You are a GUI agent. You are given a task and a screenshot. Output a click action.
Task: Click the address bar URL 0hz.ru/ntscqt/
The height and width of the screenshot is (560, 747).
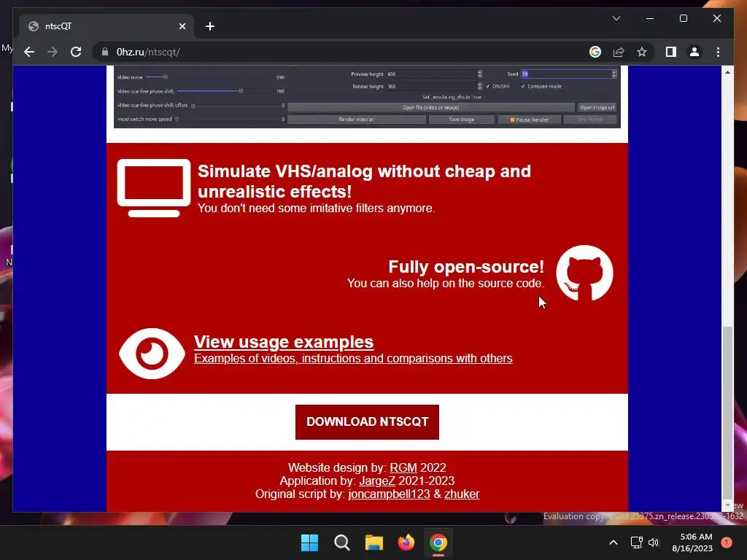148,52
